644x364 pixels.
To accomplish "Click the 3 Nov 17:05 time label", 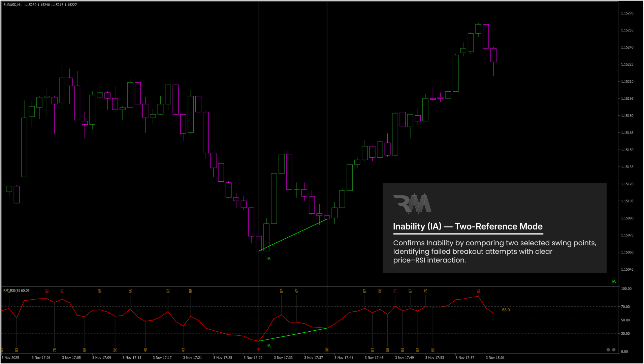I will (x=71, y=358).
